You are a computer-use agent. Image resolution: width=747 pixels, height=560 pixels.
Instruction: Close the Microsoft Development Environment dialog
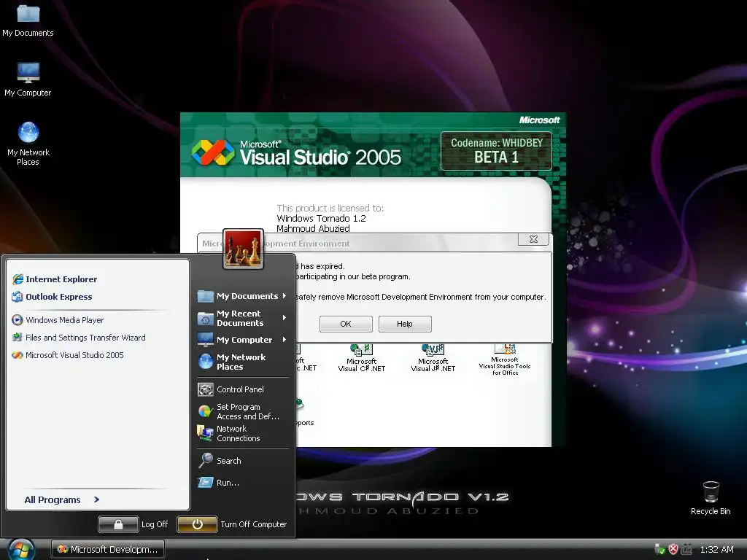coord(533,239)
